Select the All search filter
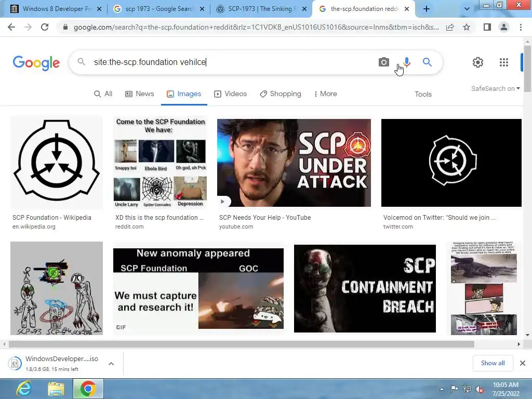The height and width of the screenshot is (399, 532). pyautogui.click(x=103, y=94)
